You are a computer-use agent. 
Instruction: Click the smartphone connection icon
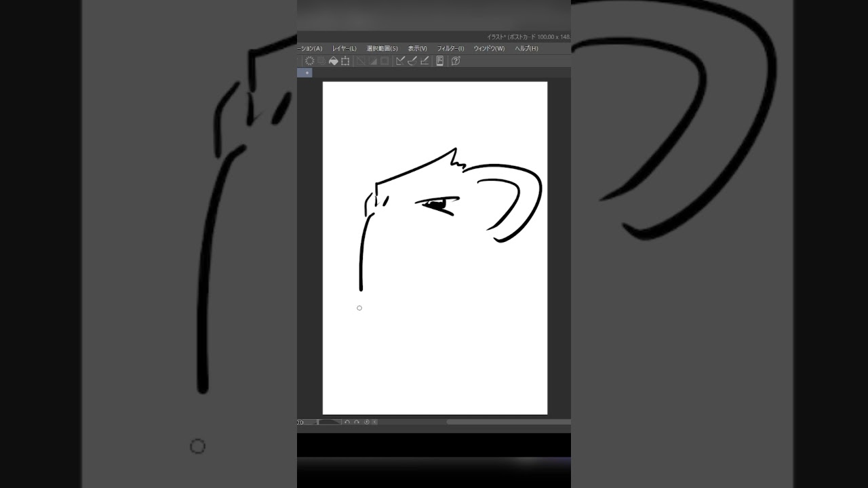tap(439, 61)
